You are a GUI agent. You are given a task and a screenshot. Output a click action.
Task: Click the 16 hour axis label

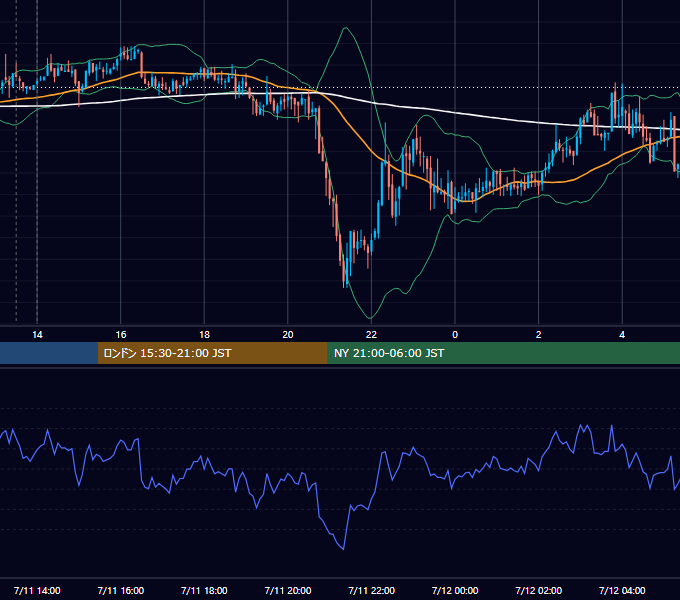pyautogui.click(x=121, y=335)
